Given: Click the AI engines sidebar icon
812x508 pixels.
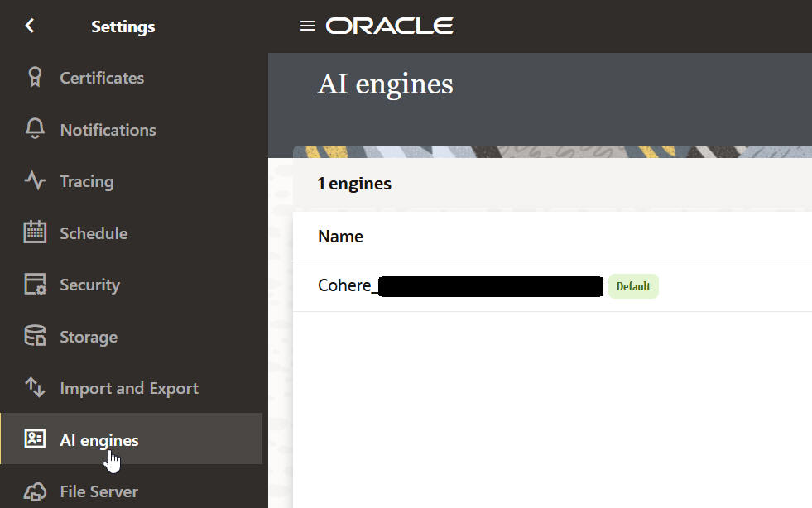Looking at the screenshot, I should click(35, 439).
